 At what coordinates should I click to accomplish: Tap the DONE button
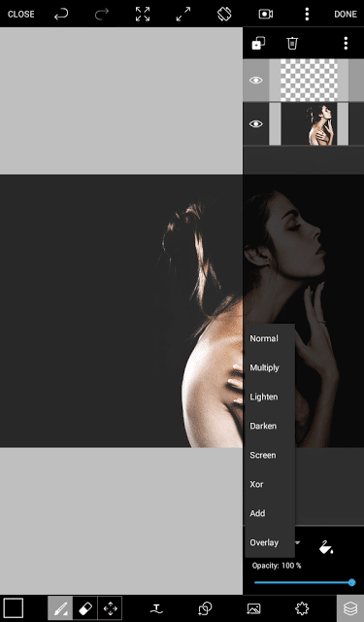click(346, 15)
